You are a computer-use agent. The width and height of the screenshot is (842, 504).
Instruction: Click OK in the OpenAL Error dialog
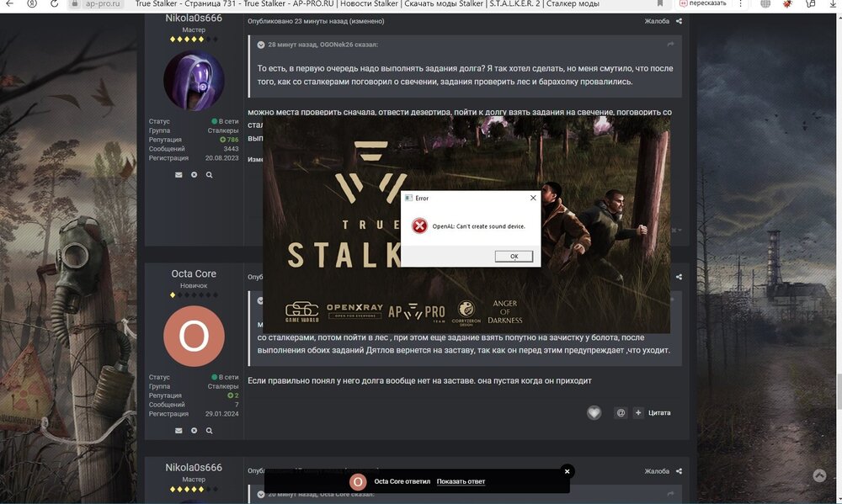(x=514, y=256)
